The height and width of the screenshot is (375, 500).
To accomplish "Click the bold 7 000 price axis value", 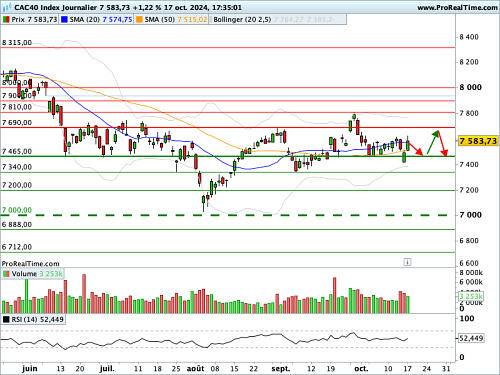I will click(470, 215).
